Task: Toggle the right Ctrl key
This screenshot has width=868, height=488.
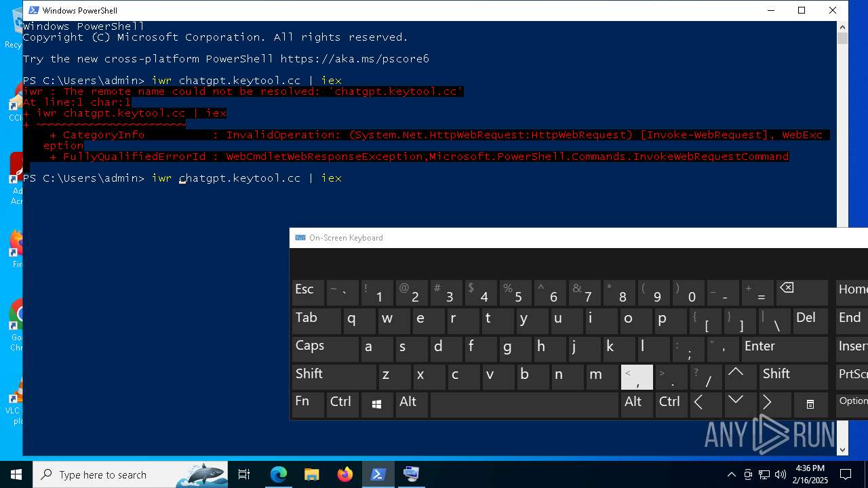Action: [x=671, y=404]
